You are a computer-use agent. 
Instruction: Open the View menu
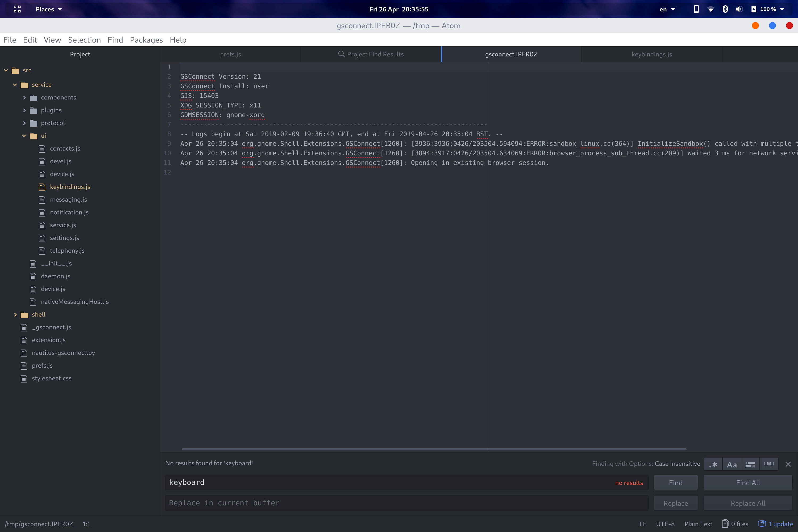[52, 40]
